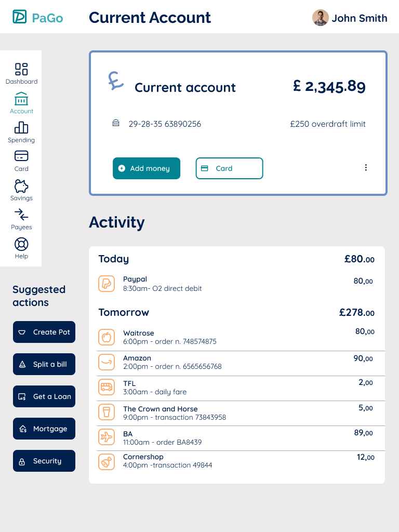Viewport: 399px width, 532px height.
Task: Open the Card icon in sidebar
Action: (21, 156)
